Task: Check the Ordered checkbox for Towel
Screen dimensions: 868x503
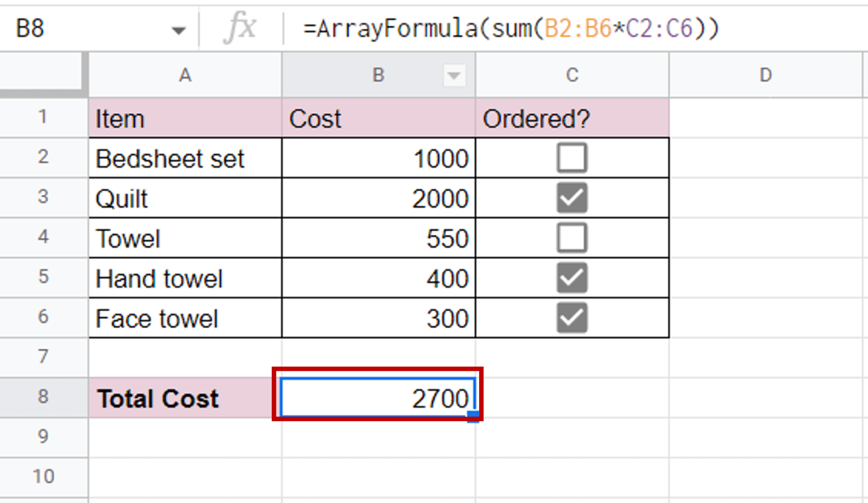Action: pyautogui.click(x=572, y=238)
